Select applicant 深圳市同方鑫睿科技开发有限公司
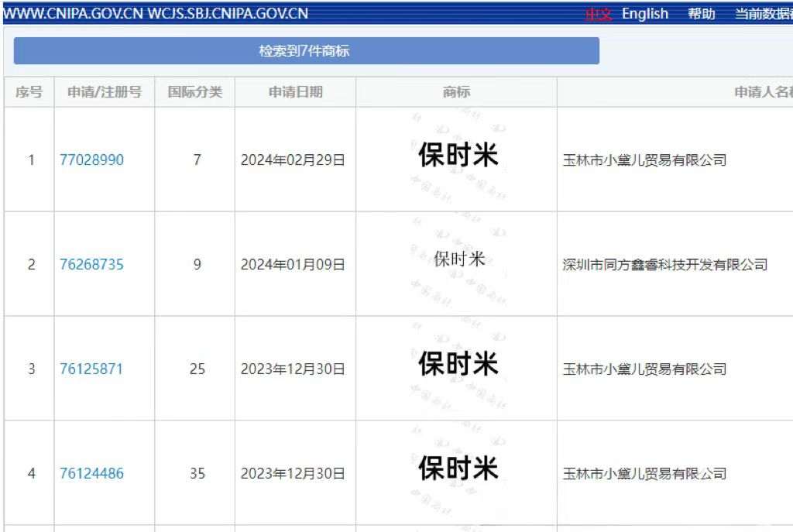Screen dimensions: 793x532 [665, 265]
